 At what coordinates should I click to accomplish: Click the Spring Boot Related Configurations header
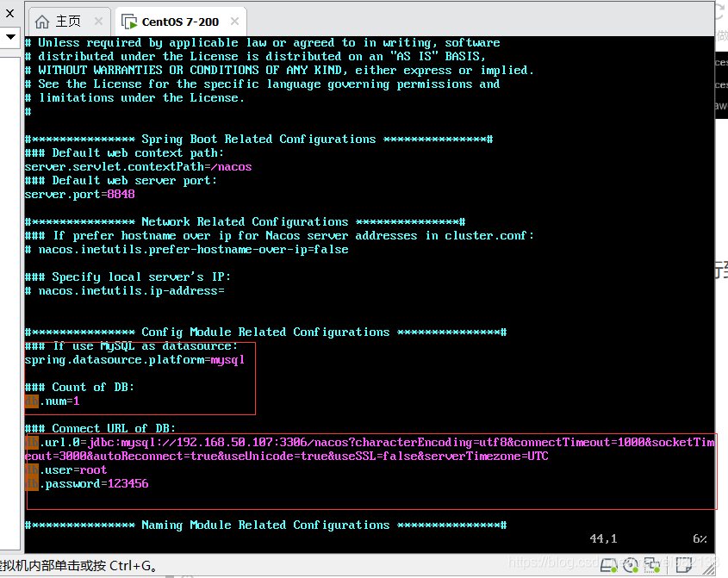pyautogui.click(x=258, y=140)
